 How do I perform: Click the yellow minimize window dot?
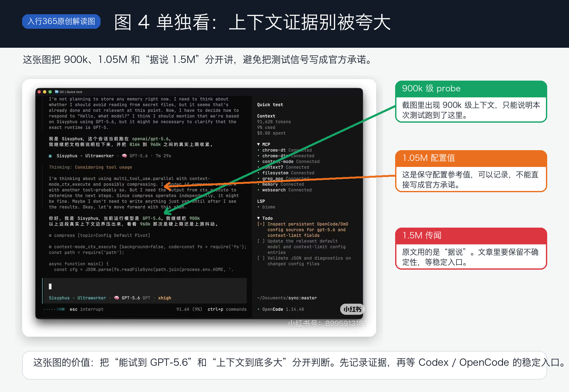(x=45, y=92)
